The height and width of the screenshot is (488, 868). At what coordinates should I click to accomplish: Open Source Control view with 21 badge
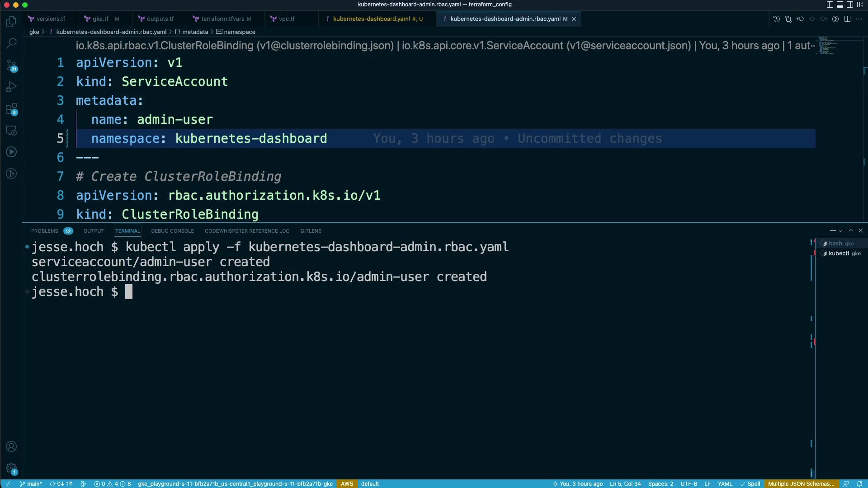click(11, 66)
